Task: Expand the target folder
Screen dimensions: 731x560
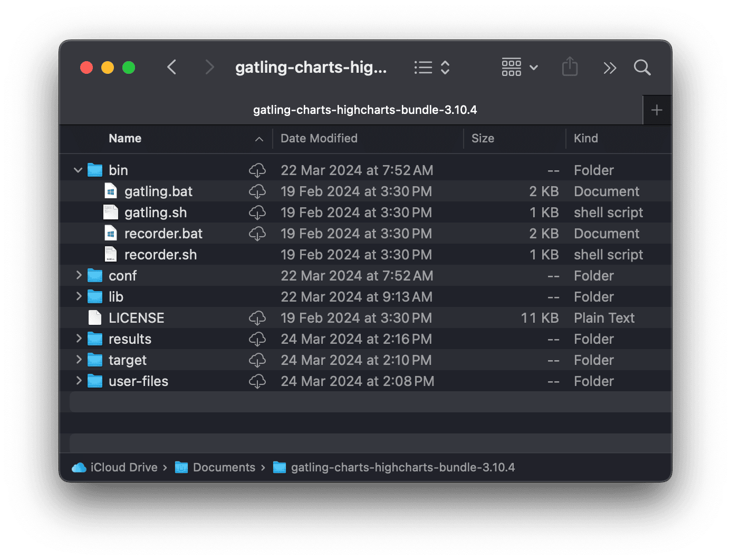Action: pyautogui.click(x=78, y=360)
